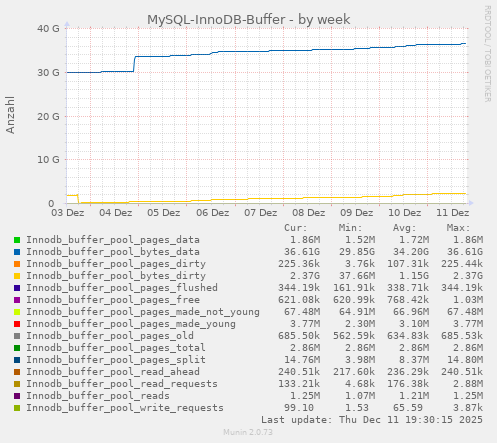Select the Innodb_buffer_pool_pages_flushed label
The height and width of the screenshot is (443, 497).
coord(122,288)
